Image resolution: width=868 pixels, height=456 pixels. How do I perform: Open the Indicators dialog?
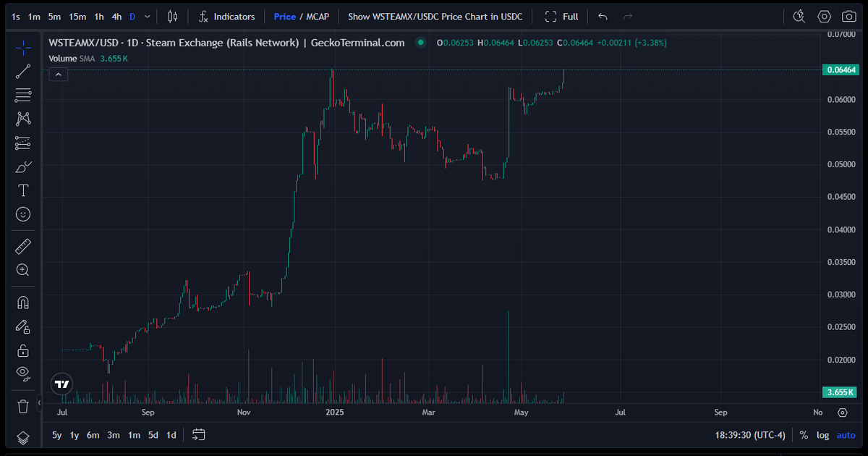click(x=227, y=17)
